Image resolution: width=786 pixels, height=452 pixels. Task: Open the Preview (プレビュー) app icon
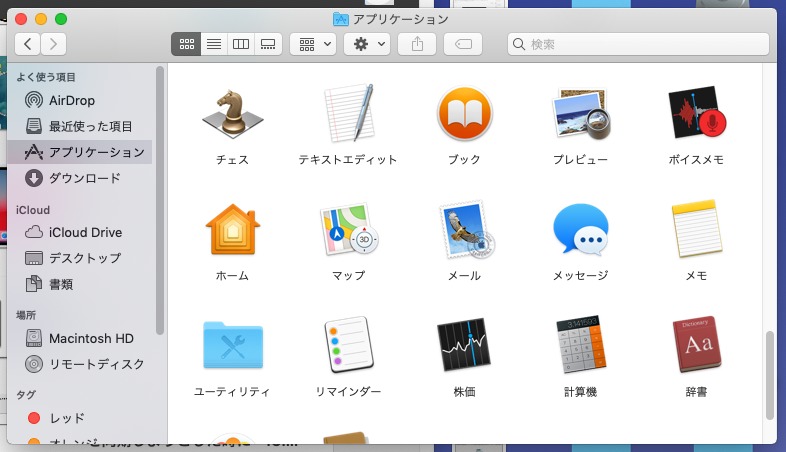coord(580,114)
